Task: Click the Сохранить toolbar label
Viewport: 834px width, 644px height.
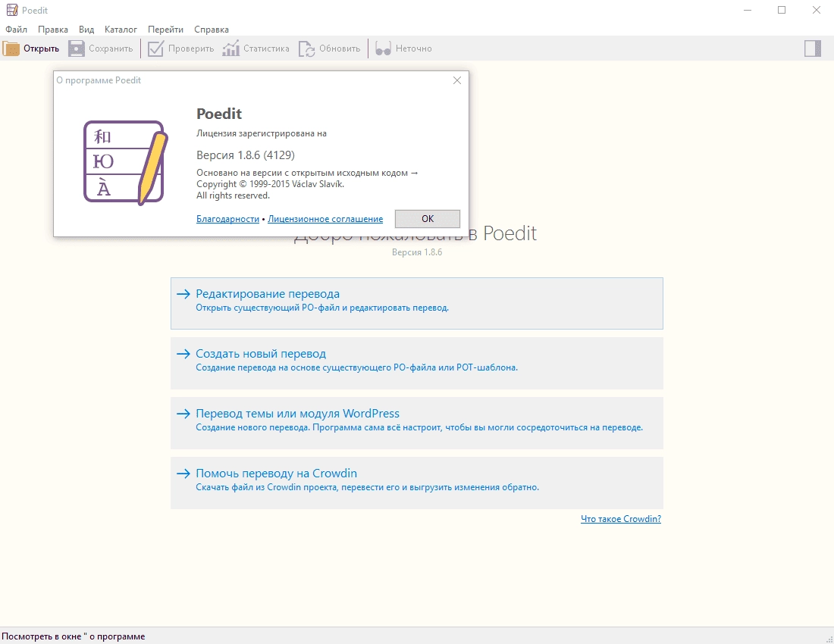Action: pos(111,48)
